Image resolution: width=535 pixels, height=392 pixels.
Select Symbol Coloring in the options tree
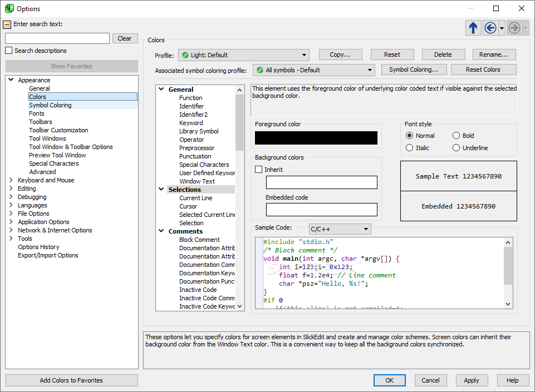pyautogui.click(x=50, y=105)
